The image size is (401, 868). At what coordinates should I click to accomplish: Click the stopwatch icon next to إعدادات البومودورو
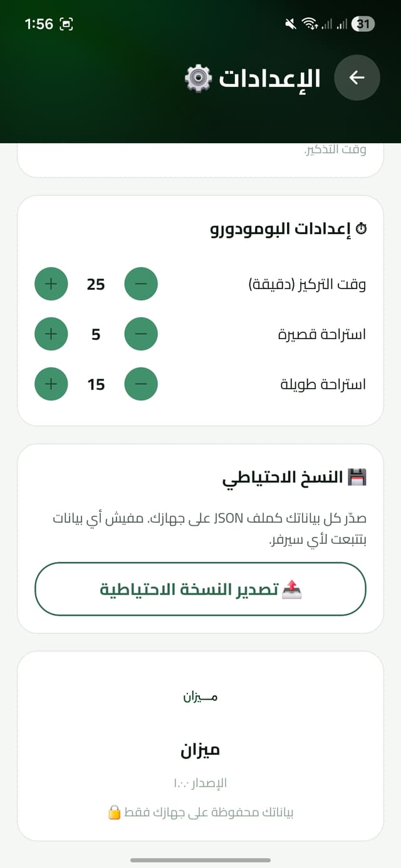[x=361, y=228]
